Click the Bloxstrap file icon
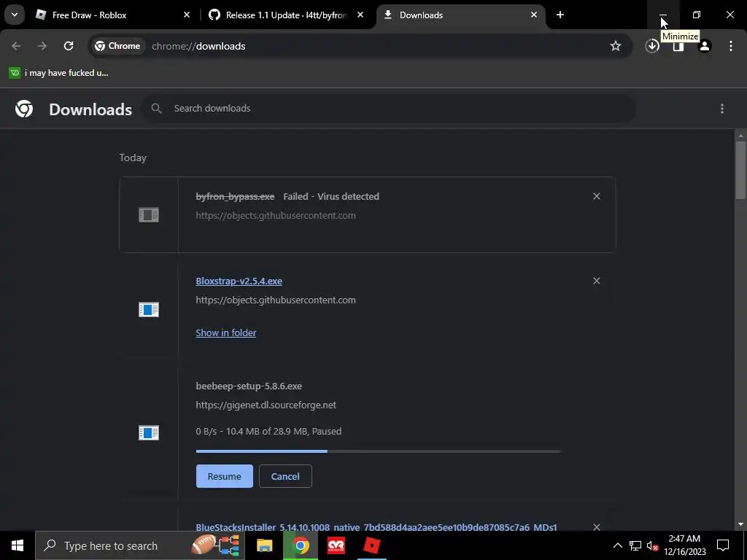 [149, 309]
